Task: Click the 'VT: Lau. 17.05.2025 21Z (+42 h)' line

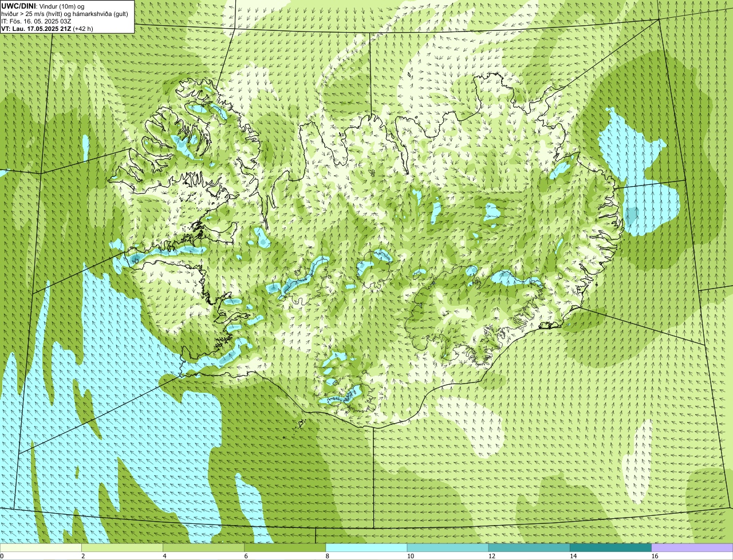Action: (x=48, y=28)
